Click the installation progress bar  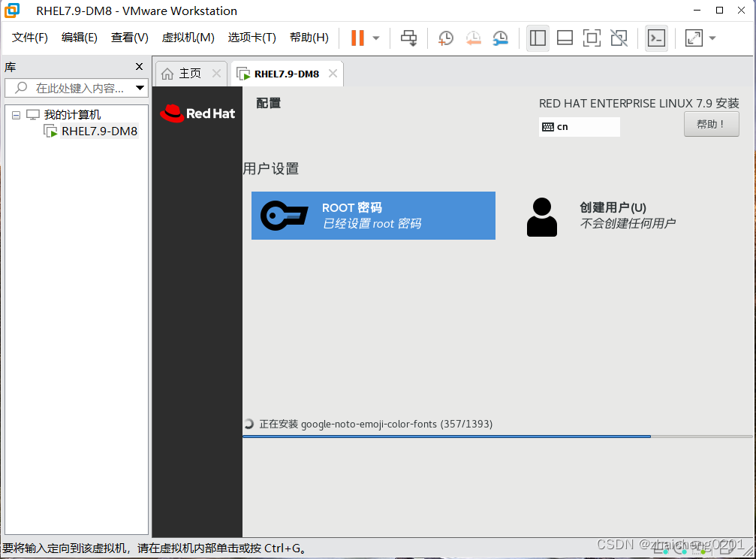coord(497,437)
